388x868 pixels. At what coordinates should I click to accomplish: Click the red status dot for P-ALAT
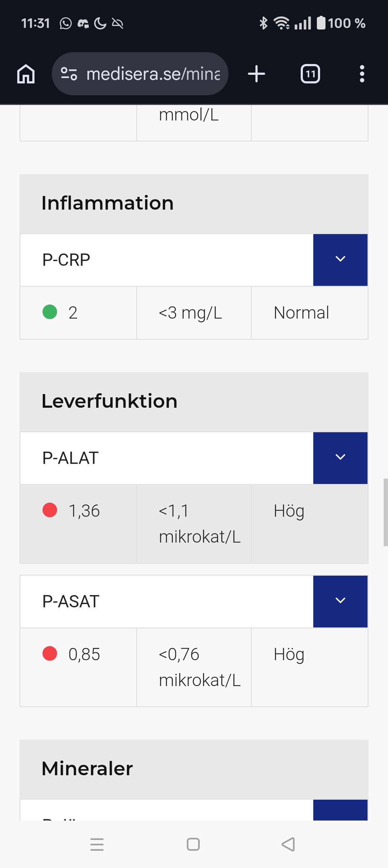(x=50, y=510)
